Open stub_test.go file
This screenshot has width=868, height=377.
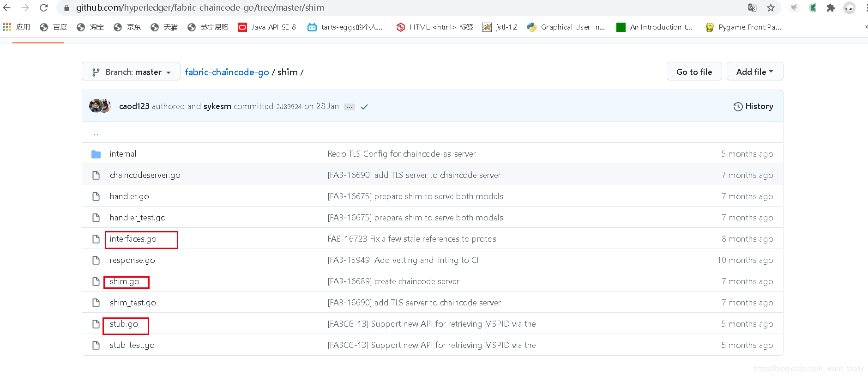click(x=132, y=345)
